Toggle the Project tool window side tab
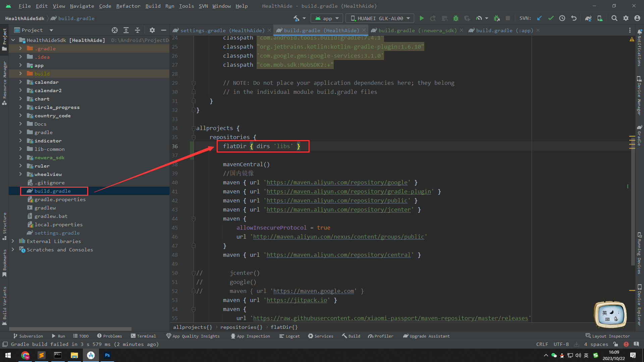644x362 pixels. 4,40
